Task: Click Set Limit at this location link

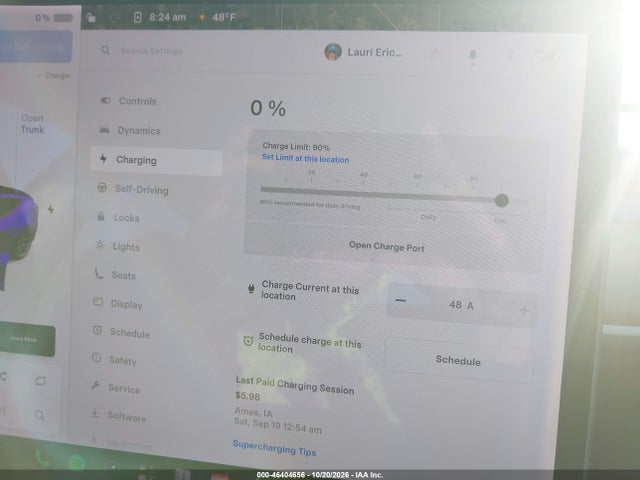Action: pos(305,158)
